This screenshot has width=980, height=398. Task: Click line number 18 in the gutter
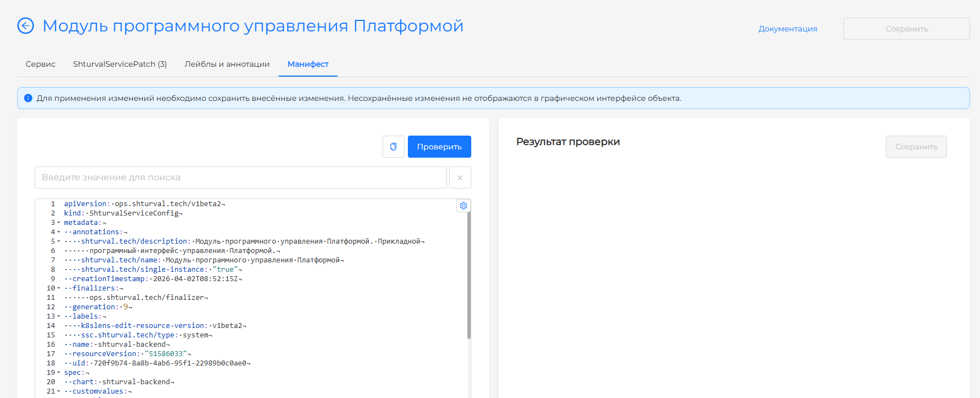[51, 363]
